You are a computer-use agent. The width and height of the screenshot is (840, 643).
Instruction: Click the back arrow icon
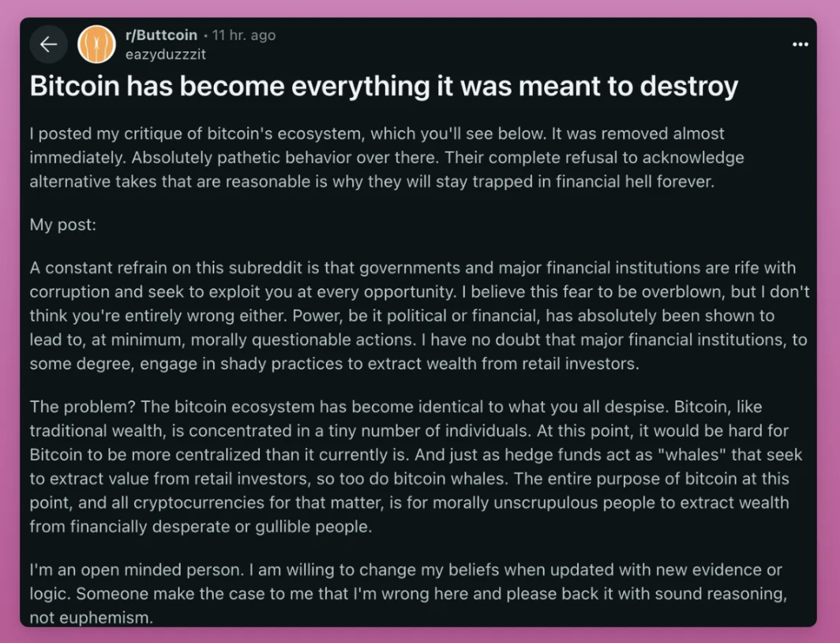(48, 45)
